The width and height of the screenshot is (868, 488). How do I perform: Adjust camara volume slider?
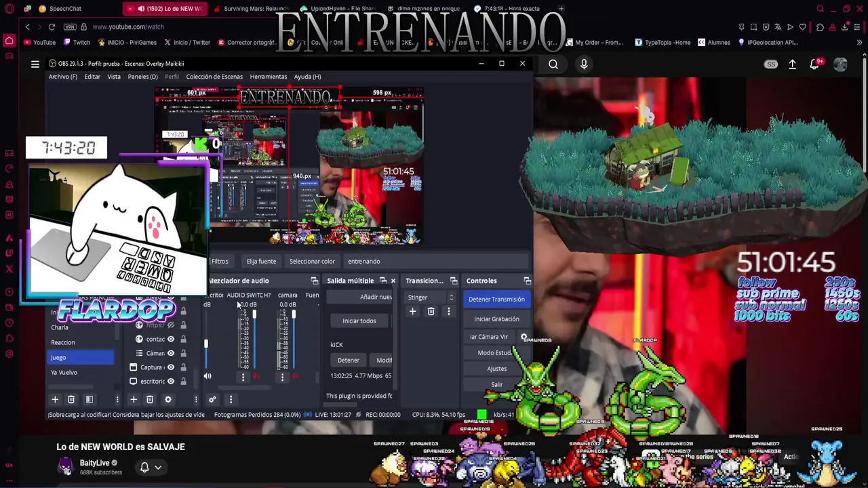click(x=294, y=314)
